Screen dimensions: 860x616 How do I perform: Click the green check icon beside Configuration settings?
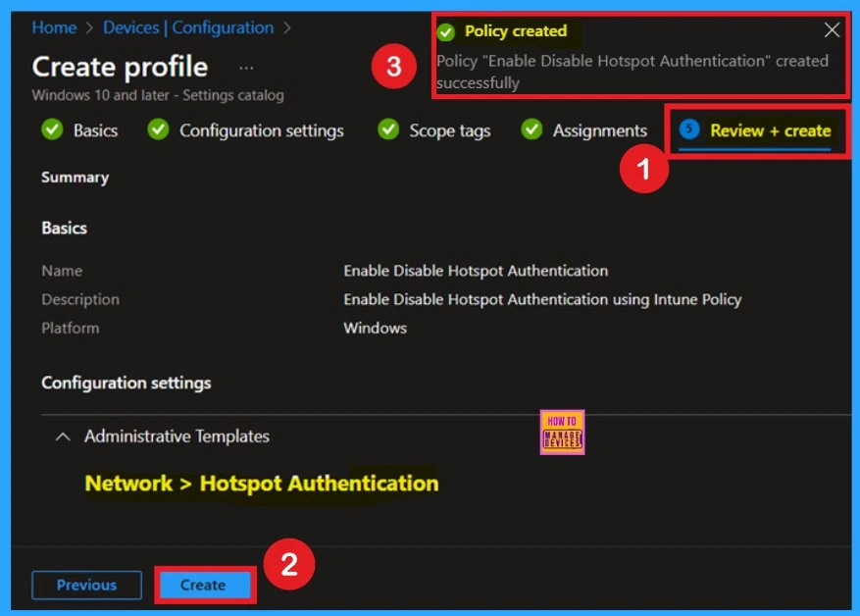(158, 129)
